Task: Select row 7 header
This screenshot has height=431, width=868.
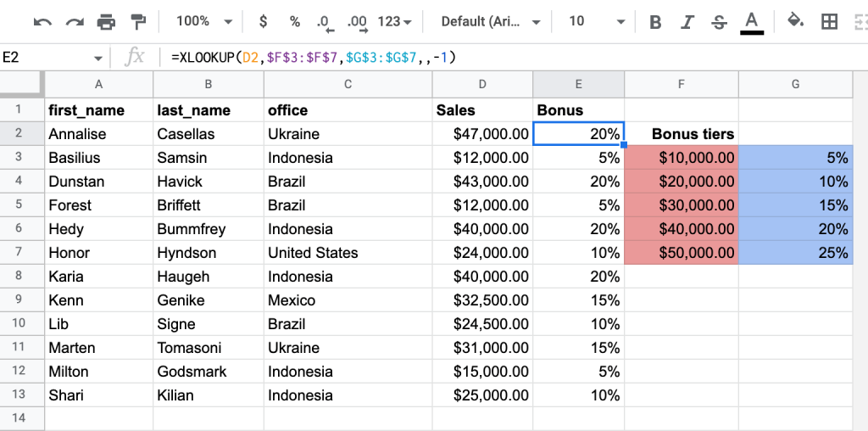Action: tap(22, 253)
